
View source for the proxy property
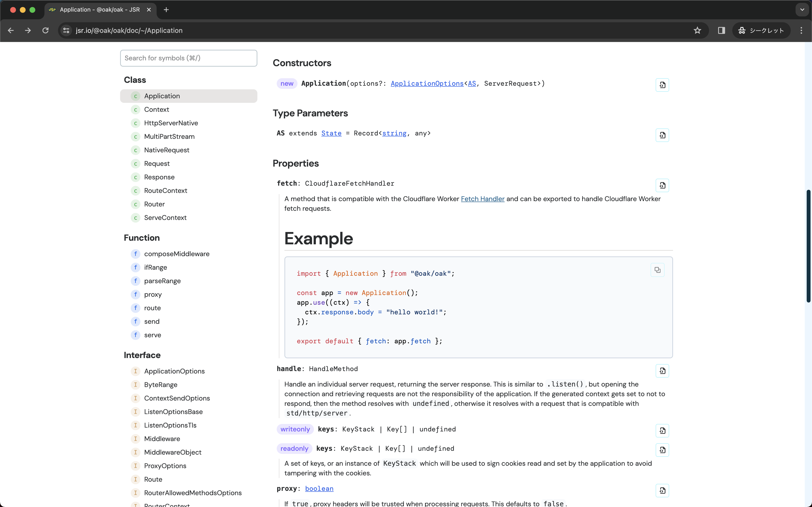pos(662,490)
